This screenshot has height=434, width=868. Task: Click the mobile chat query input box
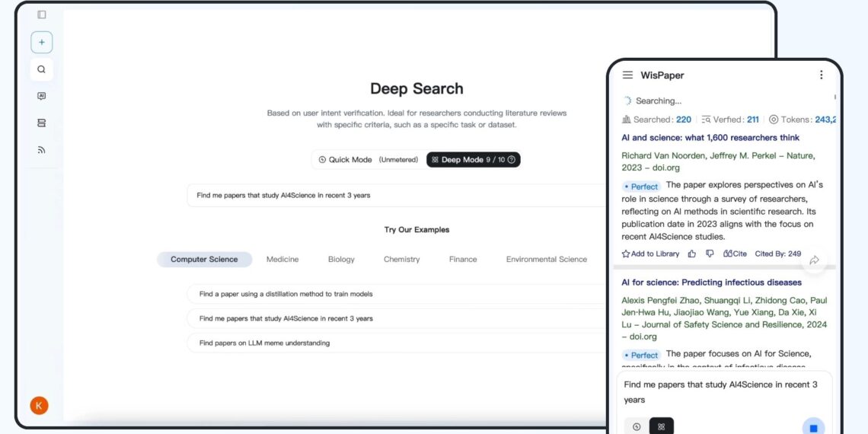[x=725, y=392]
